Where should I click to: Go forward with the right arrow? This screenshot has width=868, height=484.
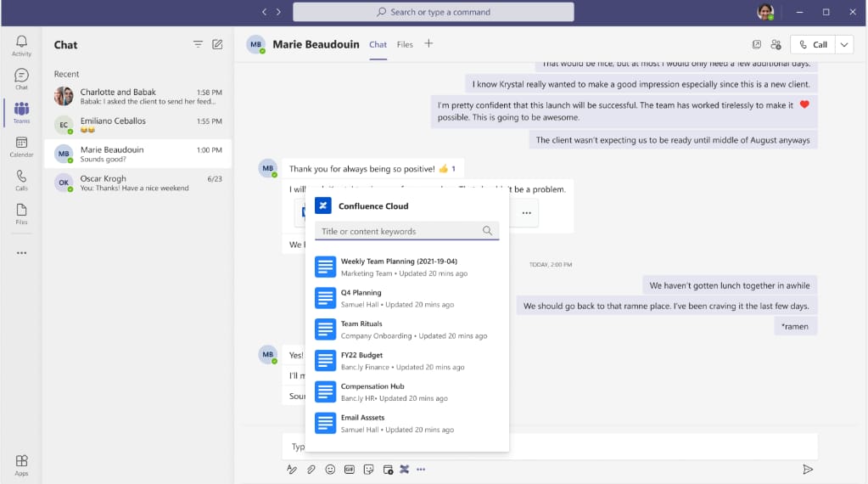tap(278, 12)
